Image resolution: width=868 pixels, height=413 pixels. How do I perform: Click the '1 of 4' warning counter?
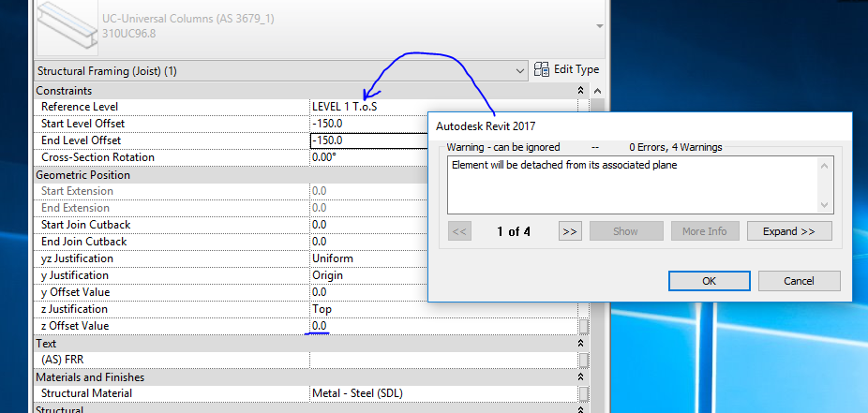(513, 231)
